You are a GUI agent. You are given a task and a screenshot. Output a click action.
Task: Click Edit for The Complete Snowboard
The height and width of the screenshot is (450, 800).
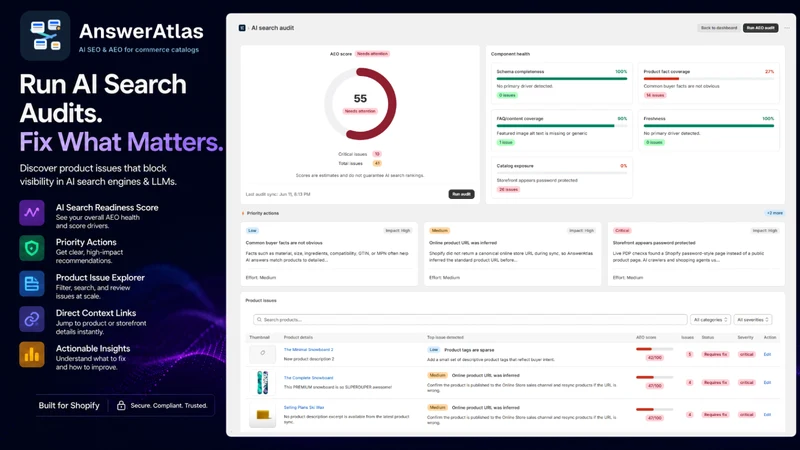click(x=767, y=383)
